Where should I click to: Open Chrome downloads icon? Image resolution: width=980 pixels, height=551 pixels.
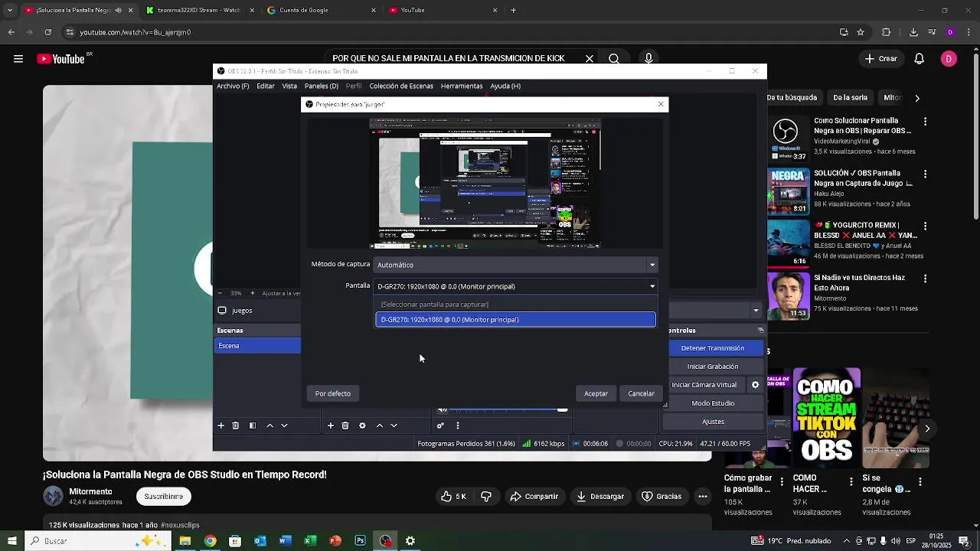click(x=913, y=32)
